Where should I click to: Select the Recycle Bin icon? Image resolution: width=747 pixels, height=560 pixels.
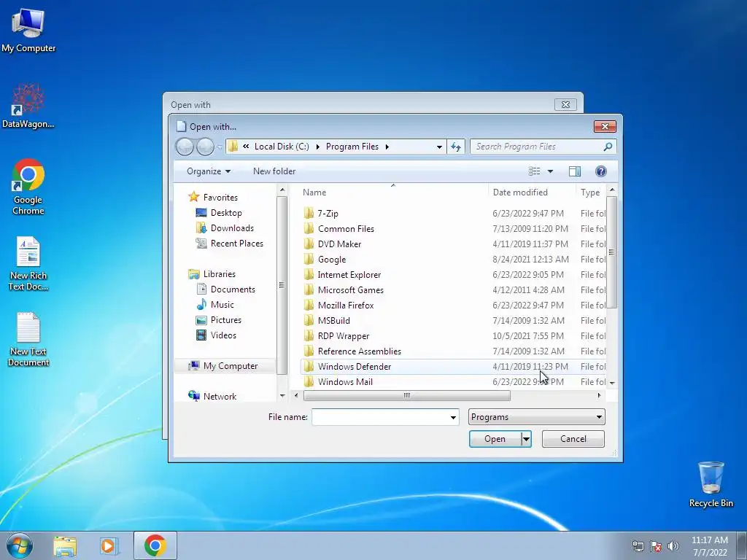coord(711,484)
